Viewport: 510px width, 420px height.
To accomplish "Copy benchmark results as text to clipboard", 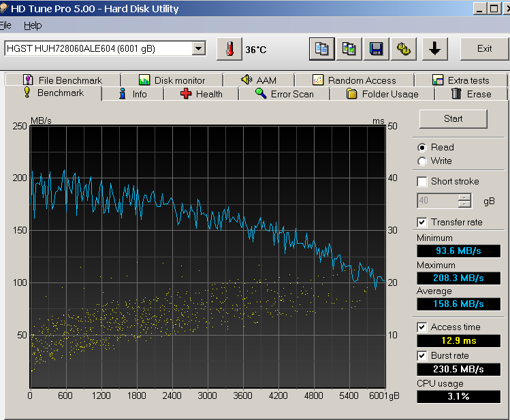I will tap(322, 49).
